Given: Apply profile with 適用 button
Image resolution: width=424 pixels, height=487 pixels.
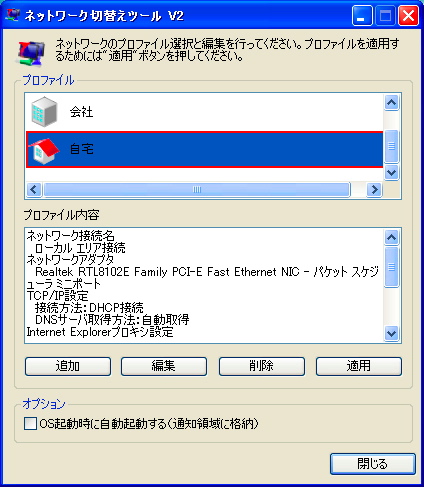Looking at the screenshot, I should click(359, 366).
